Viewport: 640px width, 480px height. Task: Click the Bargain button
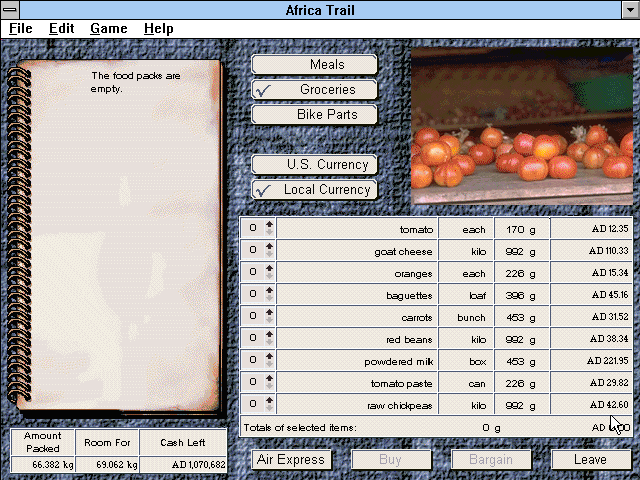coord(491,460)
